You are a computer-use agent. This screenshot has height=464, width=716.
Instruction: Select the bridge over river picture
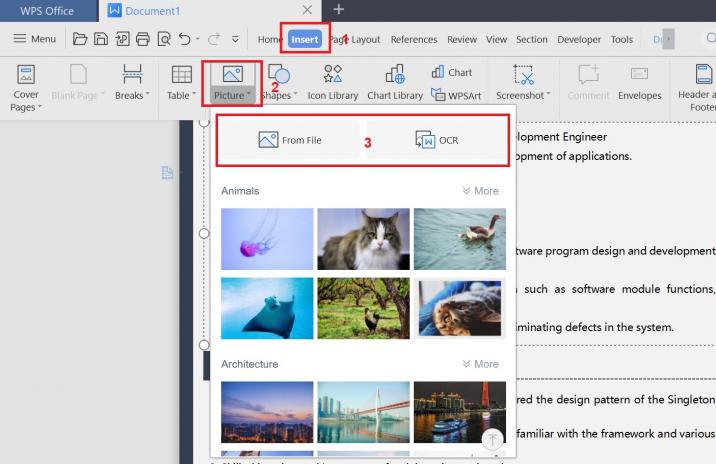tap(363, 412)
